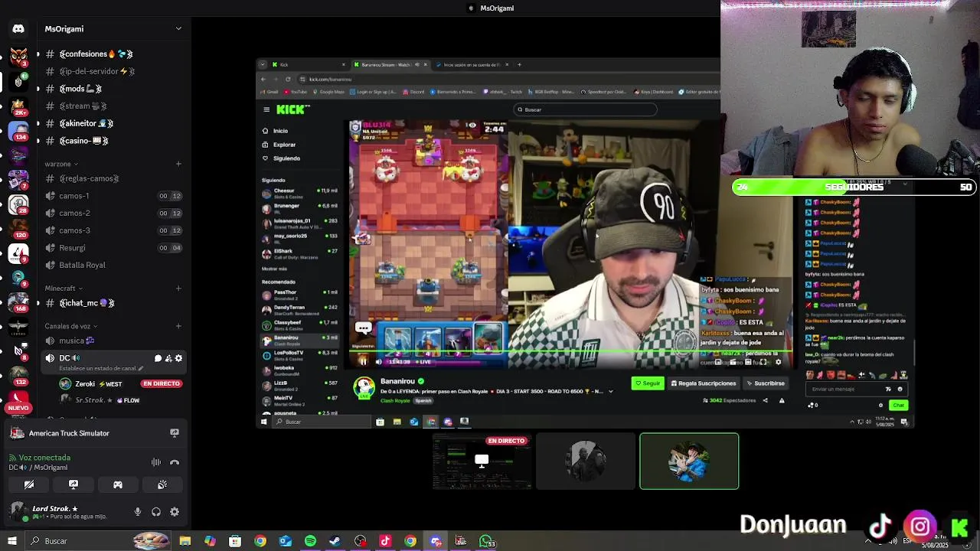The width and height of the screenshot is (980, 551).
Task: Join the musica voice channel
Action: 113,341
